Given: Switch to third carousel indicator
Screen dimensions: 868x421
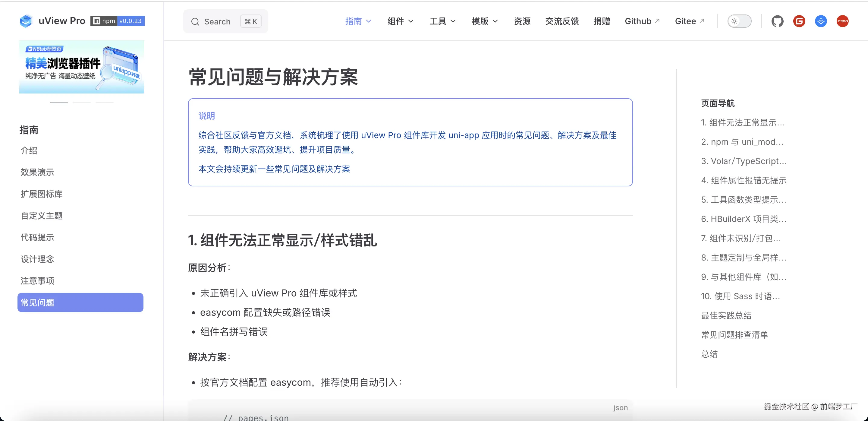Looking at the screenshot, I should (x=105, y=102).
